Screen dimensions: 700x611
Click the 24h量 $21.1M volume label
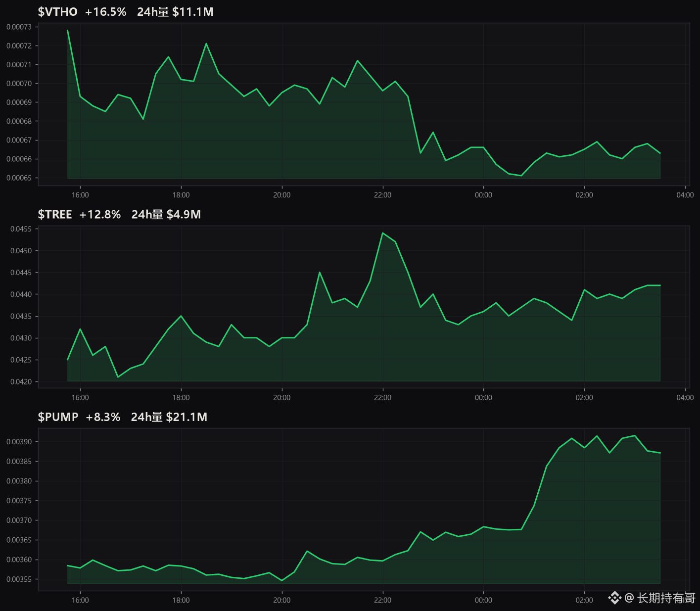pos(169,417)
